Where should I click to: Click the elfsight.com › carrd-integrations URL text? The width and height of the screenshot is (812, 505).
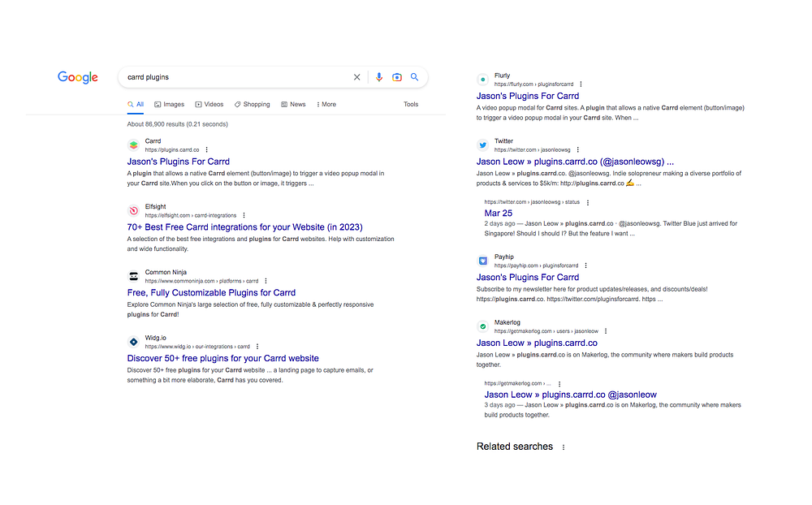coord(191,215)
